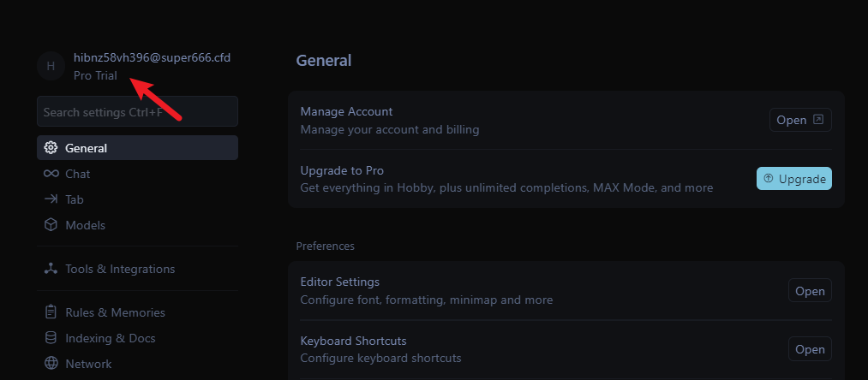Image resolution: width=868 pixels, height=380 pixels.
Task: Click the Network globe icon
Action: point(51,364)
